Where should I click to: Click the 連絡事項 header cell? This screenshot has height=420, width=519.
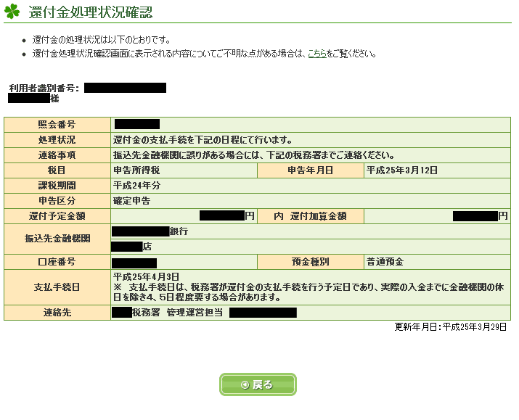(x=57, y=155)
